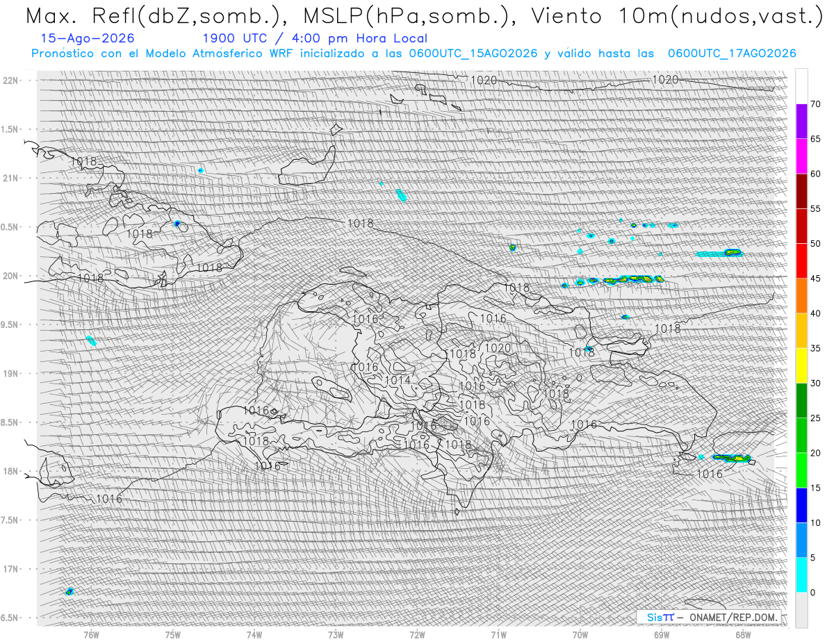The height and width of the screenshot is (644, 834).
Task: Click the latitude label "19N"
Action: (x=10, y=373)
